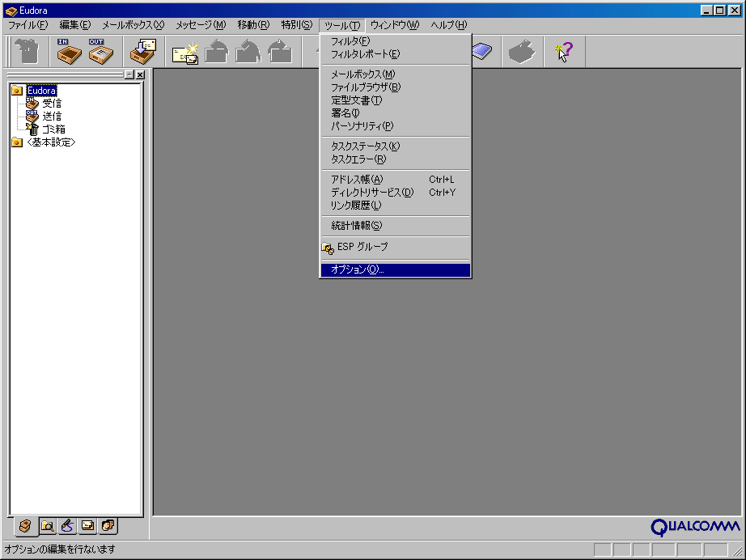
Task: Open the ウィンドウ(W) menu
Action: tap(394, 25)
